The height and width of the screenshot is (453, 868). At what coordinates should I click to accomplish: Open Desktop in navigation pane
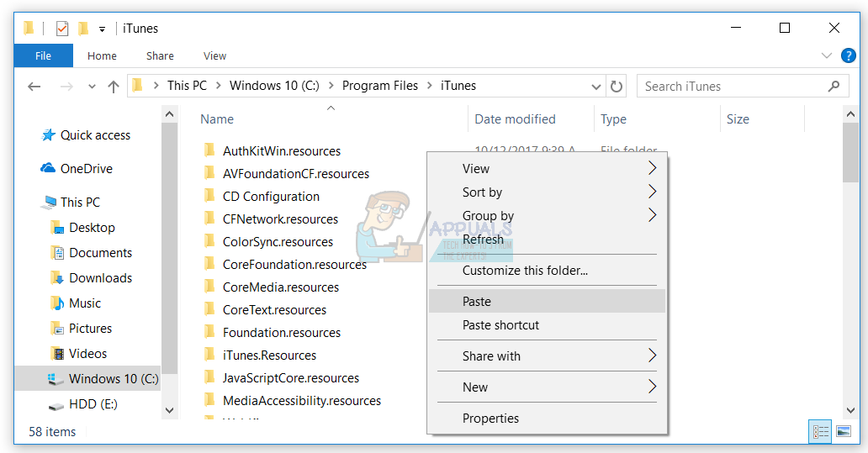tap(82, 227)
